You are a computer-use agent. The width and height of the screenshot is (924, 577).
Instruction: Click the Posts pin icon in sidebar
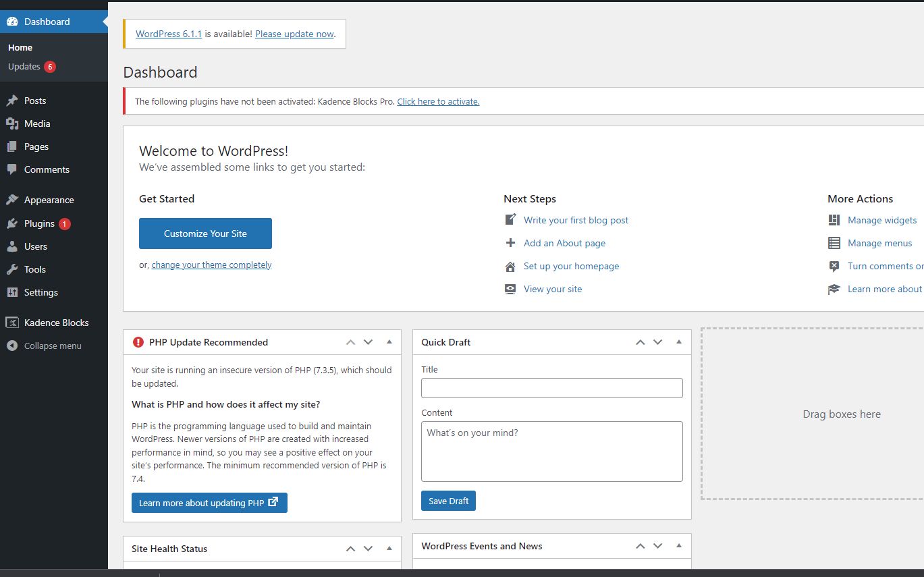click(11, 100)
